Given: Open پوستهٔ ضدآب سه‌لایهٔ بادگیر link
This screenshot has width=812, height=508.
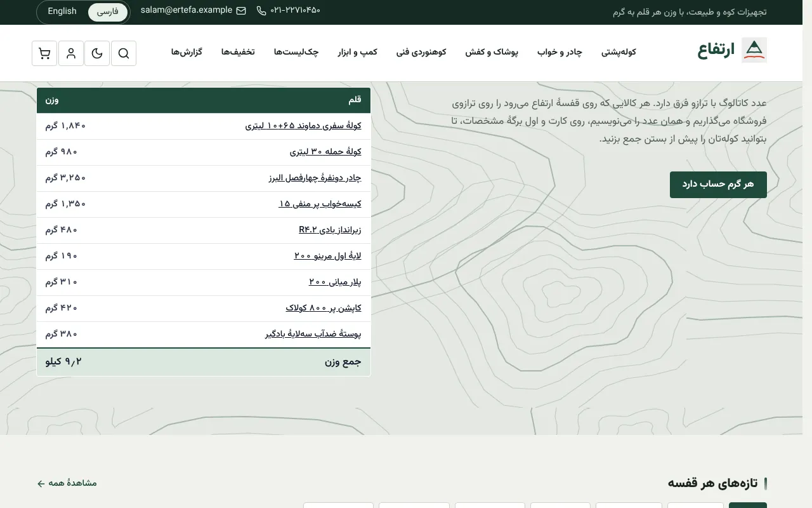Looking at the screenshot, I should click(x=313, y=335).
